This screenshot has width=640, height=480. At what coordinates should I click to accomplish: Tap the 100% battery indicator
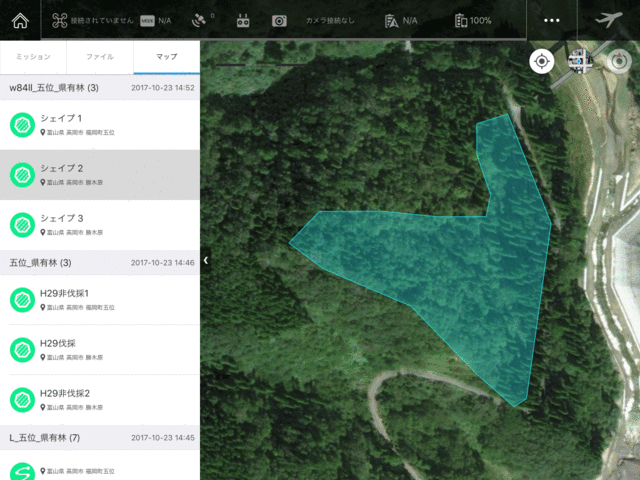coord(473,20)
